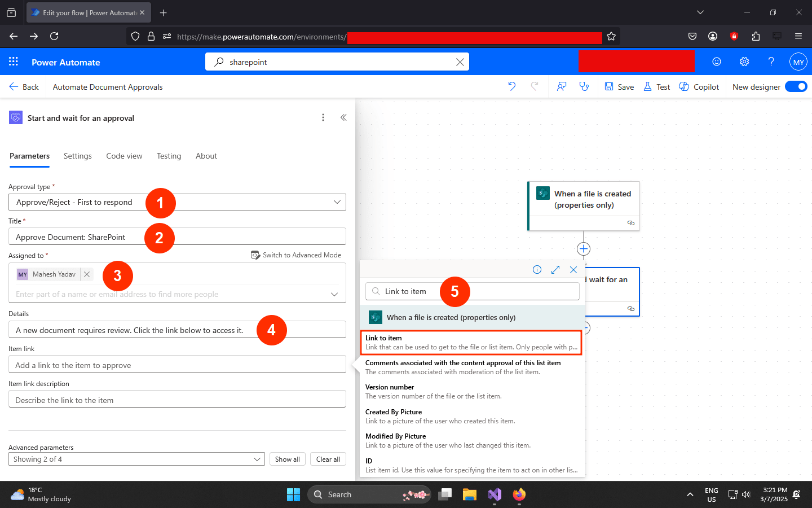Open the flow checker stethoscope icon
The image size is (812, 508).
(584, 86)
